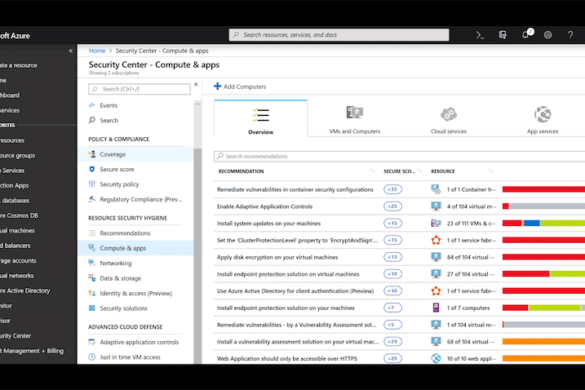
Task: Switch to the Overview tab
Action: (x=261, y=118)
